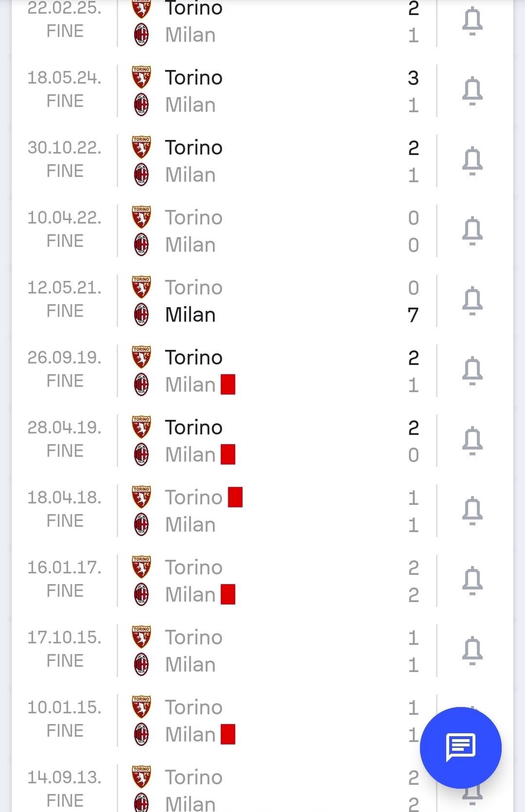Toggle notification bell for 18.05.24 match
This screenshot has height=812, width=525.
(472, 91)
